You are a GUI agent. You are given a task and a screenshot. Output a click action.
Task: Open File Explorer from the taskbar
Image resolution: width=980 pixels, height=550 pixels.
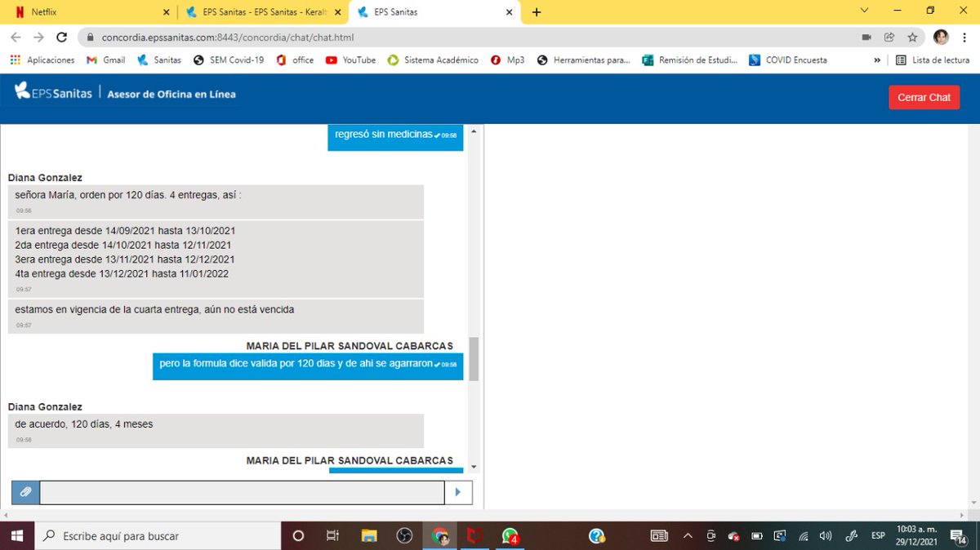369,536
